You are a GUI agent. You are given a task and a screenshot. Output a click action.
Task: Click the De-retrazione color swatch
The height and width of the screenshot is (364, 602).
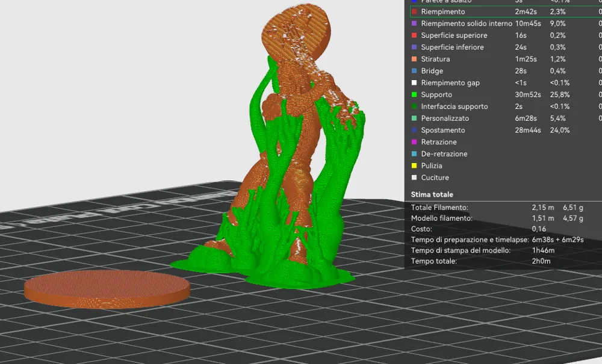tap(414, 154)
